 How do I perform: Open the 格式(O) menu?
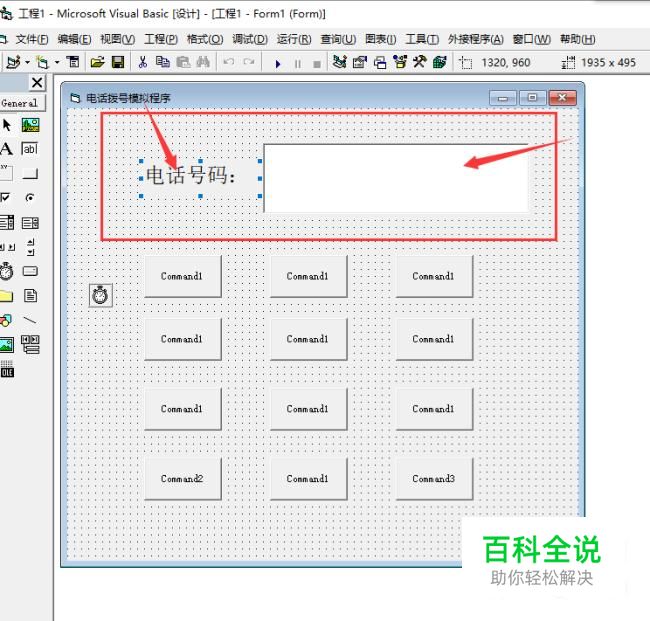click(x=205, y=39)
